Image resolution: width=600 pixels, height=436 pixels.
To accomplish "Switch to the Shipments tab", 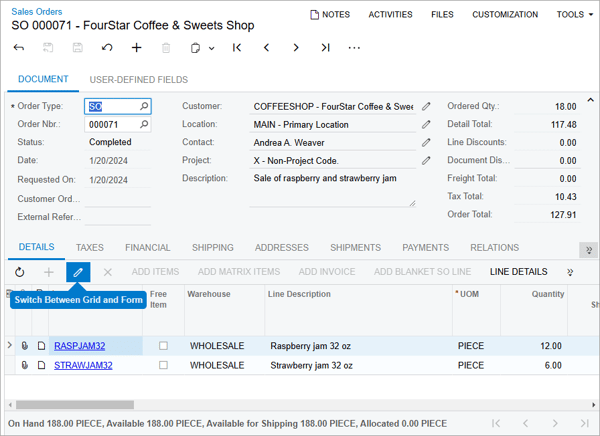I will tap(355, 248).
